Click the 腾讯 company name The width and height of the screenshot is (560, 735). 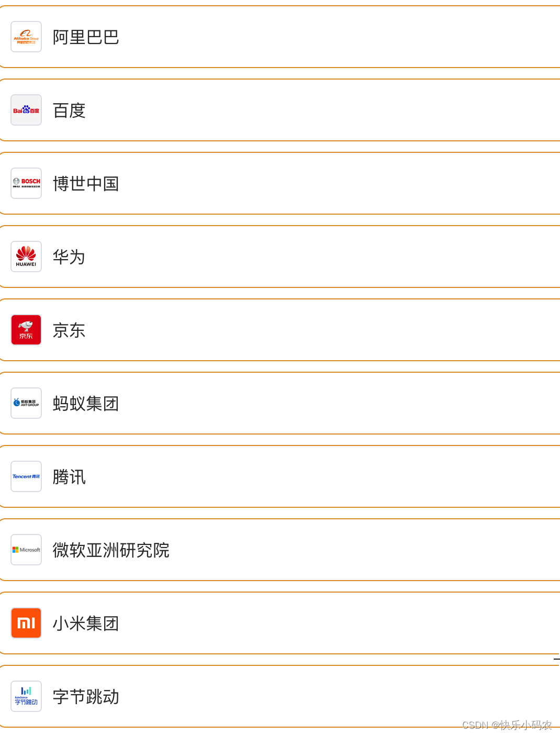[69, 477]
